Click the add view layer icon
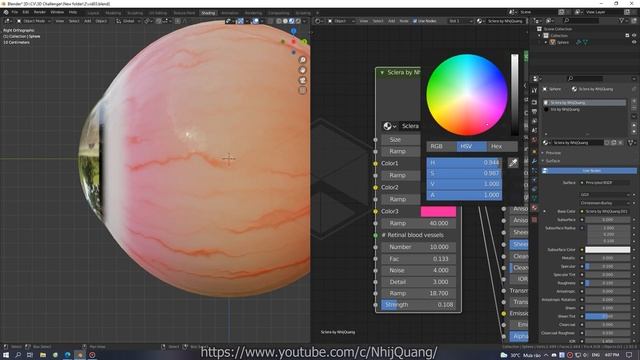This screenshot has width=640, height=360. tap(627, 12)
